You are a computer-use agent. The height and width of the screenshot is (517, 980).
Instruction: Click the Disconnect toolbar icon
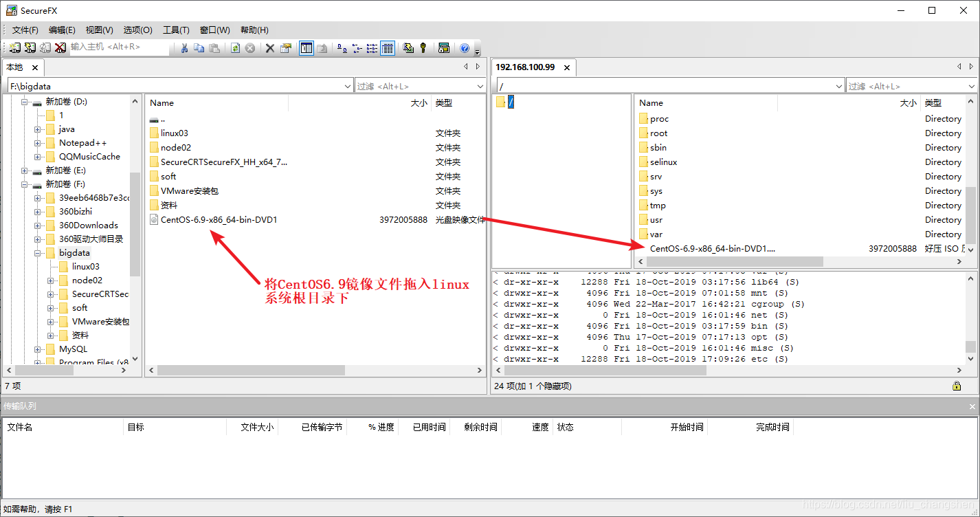pyautogui.click(x=60, y=47)
